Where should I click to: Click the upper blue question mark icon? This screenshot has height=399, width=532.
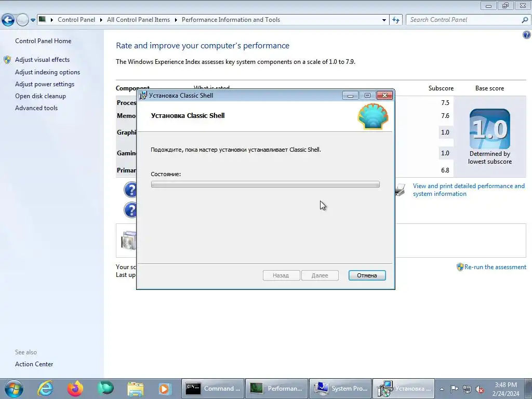click(130, 190)
